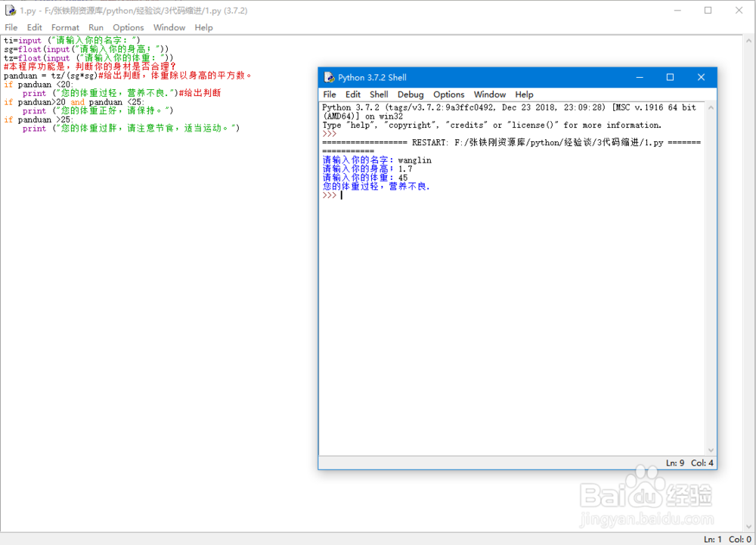Click 'if panduan>20 and panduan <25:' line
The width and height of the screenshot is (756, 545).
click(74, 102)
